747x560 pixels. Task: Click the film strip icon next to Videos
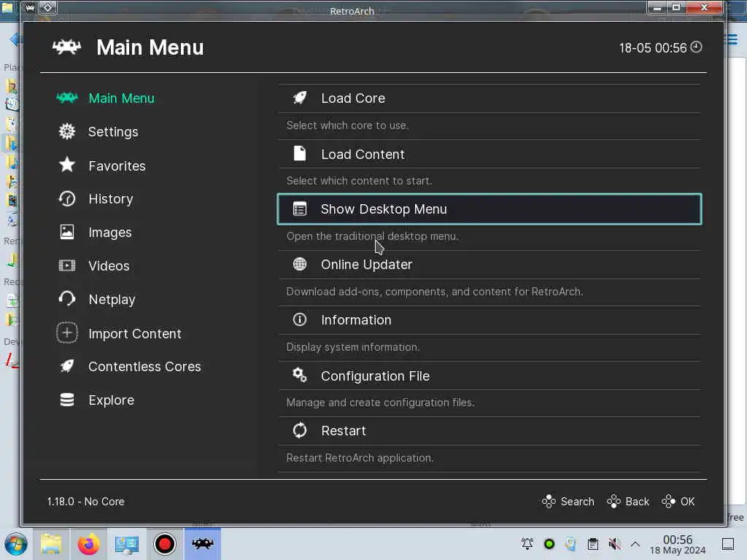pyautogui.click(x=67, y=265)
